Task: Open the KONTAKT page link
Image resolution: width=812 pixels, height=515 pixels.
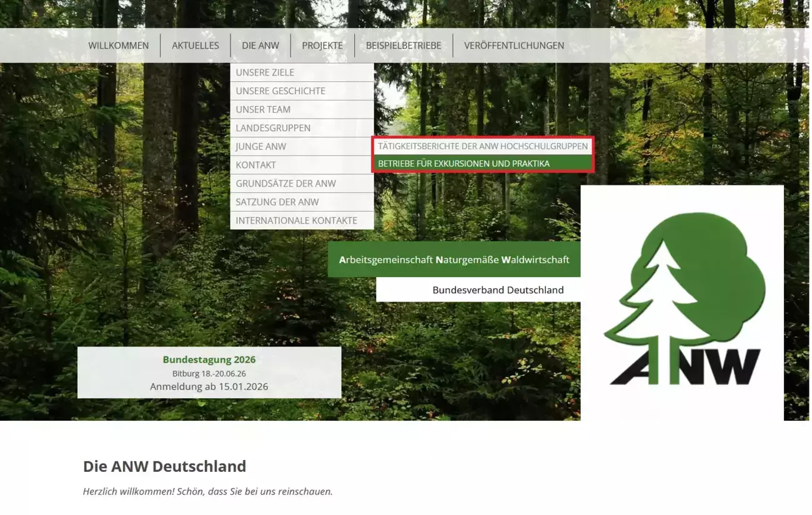Action: (256, 165)
